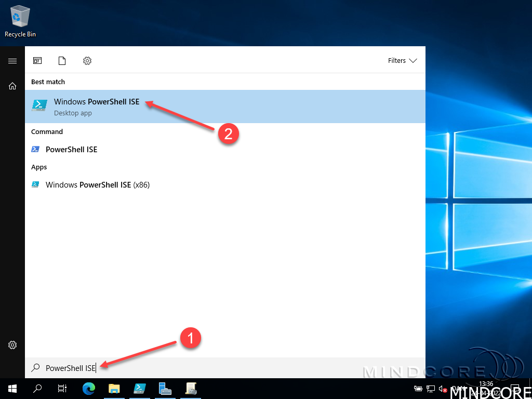Image resolution: width=532 pixels, height=399 pixels.
Task: Select the PowerShell ISE command result
Action: (71, 150)
